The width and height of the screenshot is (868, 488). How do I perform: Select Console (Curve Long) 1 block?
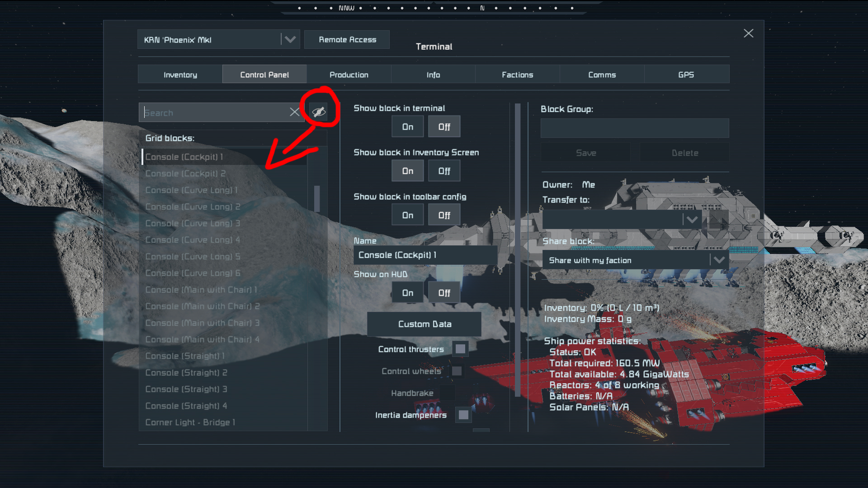pos(225,190)
